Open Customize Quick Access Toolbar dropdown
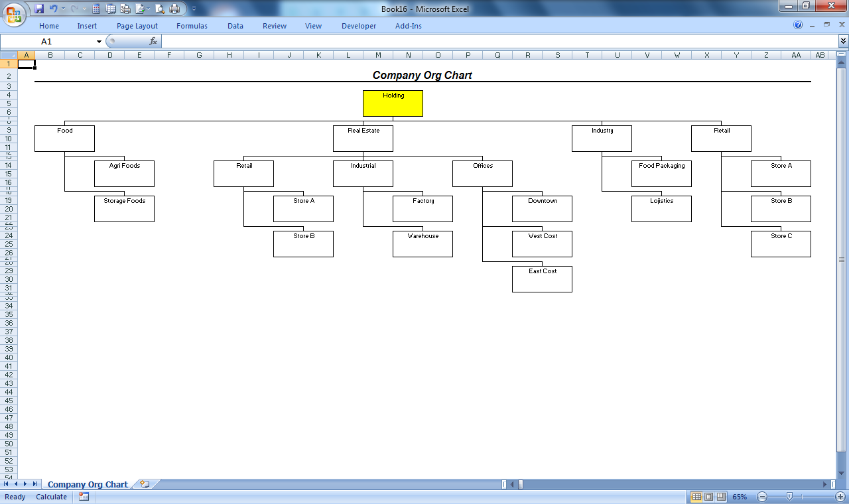 point(194,9)
